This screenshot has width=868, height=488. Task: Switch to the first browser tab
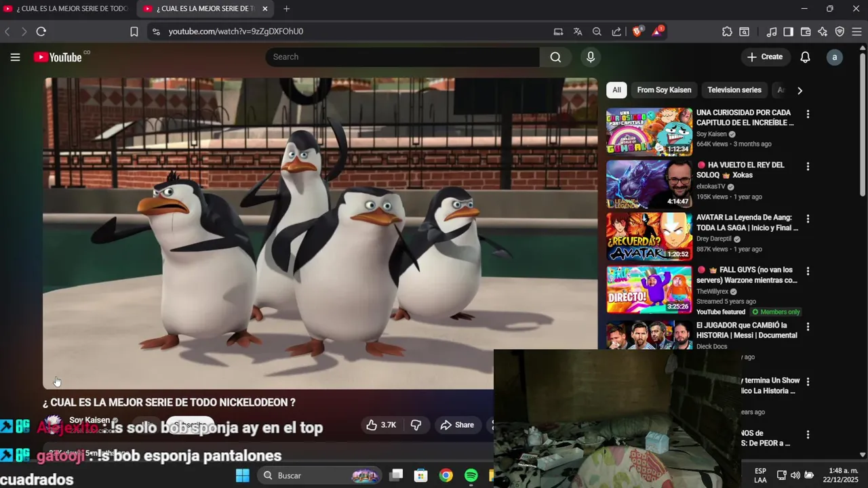[x=66, y=9]
